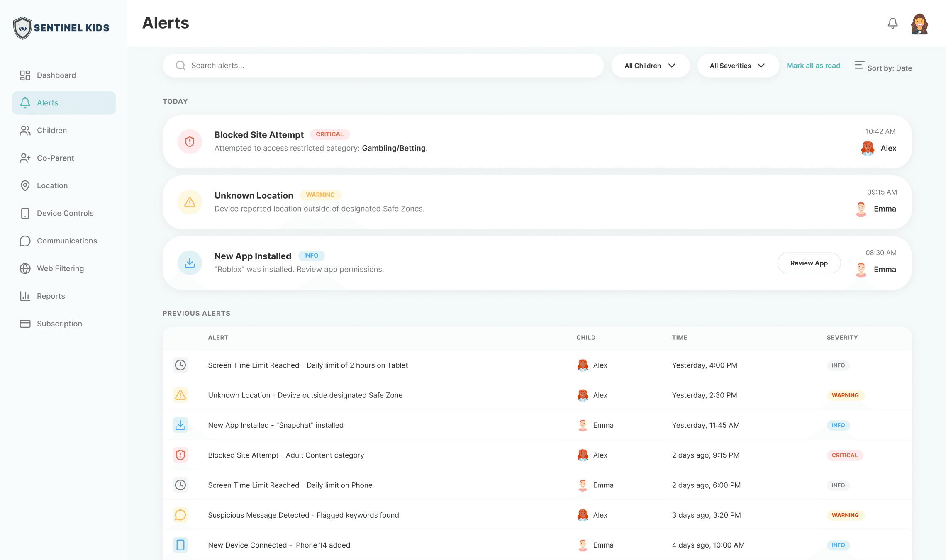
Task: Click the CRITICAL badge on Gambling alert
Action: (329, 134)
